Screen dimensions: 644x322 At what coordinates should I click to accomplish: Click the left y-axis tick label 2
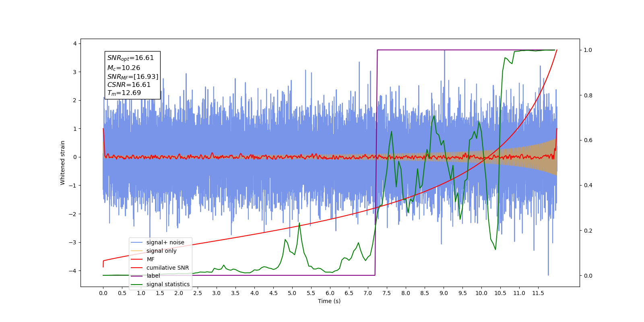[75, 100]
